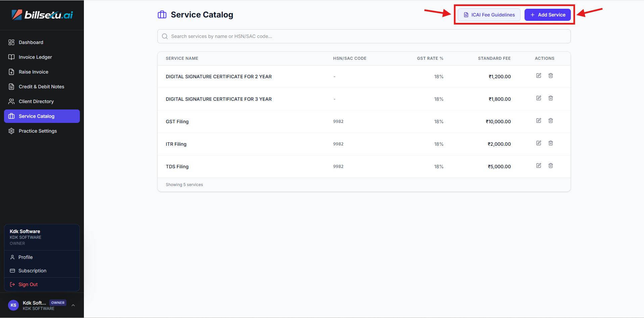Focus the search services input field

pyautogui.click(x=364, y=36)
